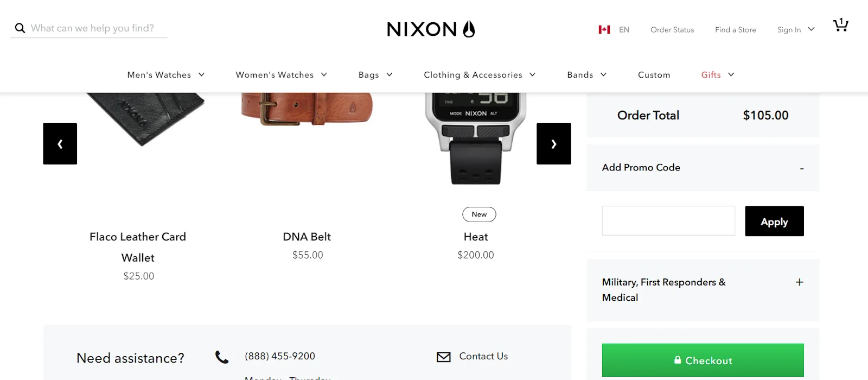
Task: Click the promo code input field
Action: (x=668, y=221)
